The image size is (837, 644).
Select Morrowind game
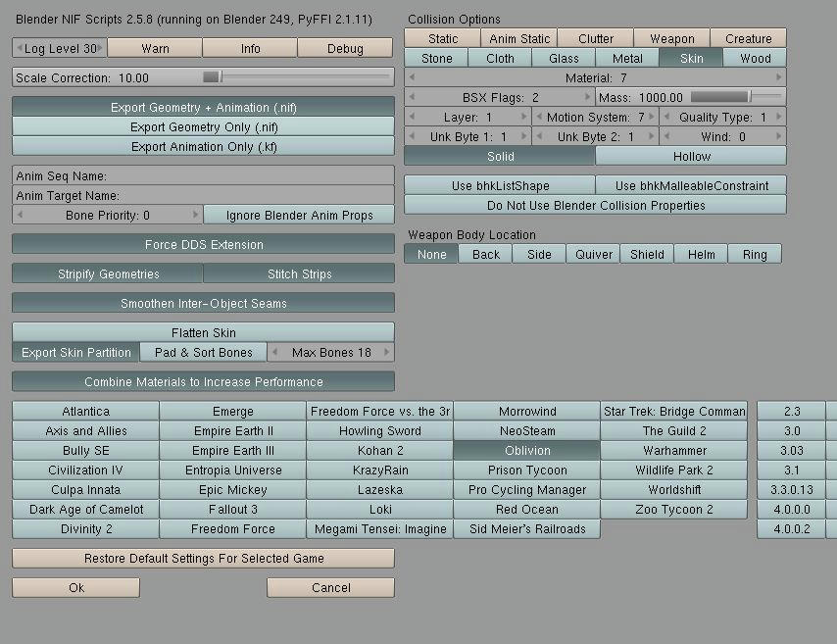click(527, 411)
